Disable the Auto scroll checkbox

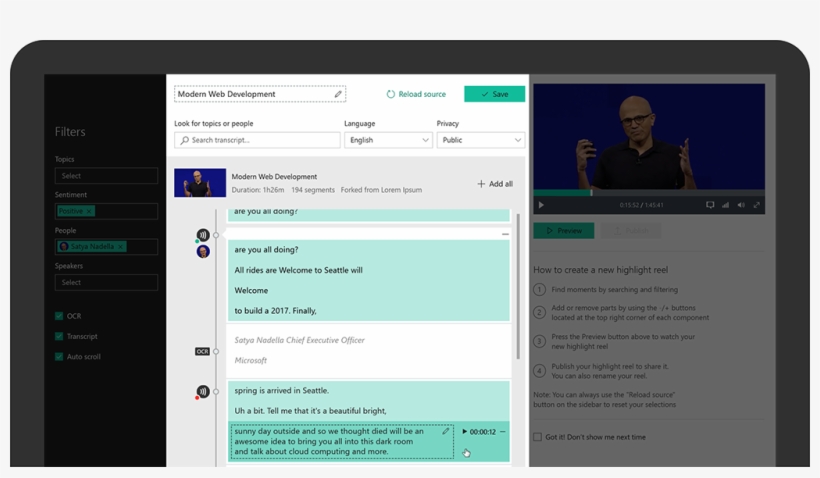tap(59, 356)
